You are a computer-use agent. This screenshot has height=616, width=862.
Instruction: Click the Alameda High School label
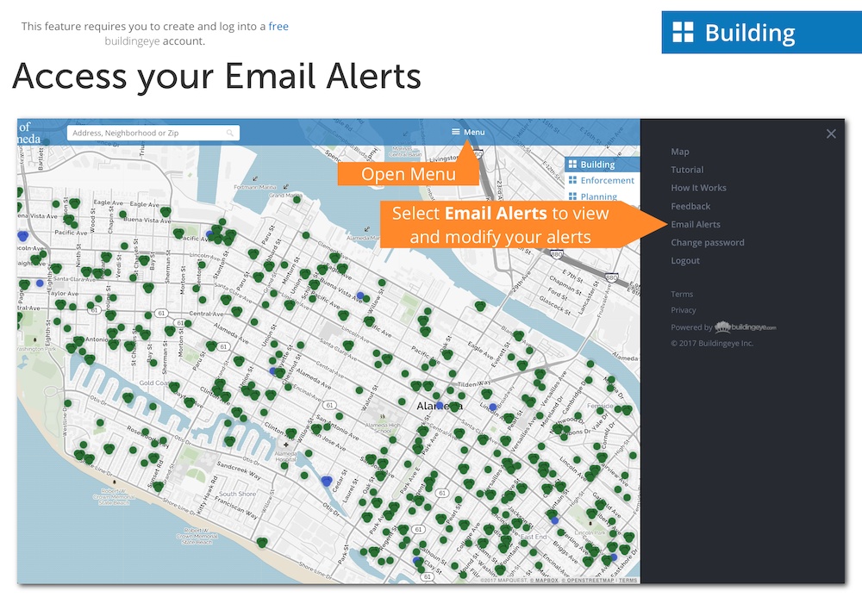pos(384,428)
